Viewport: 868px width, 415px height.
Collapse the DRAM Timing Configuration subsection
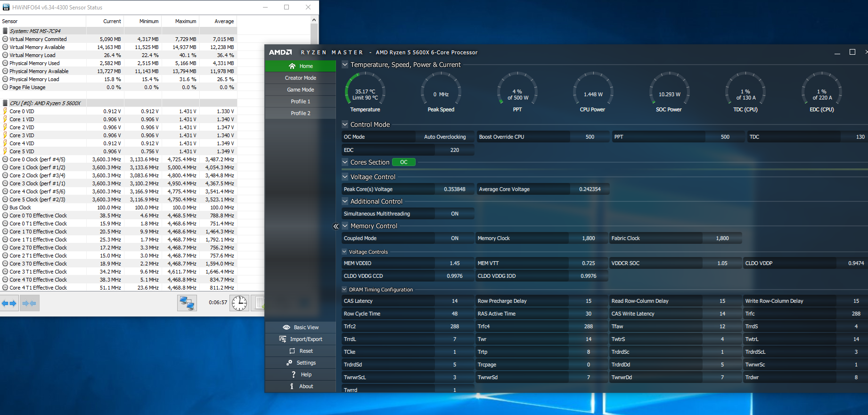344,290
